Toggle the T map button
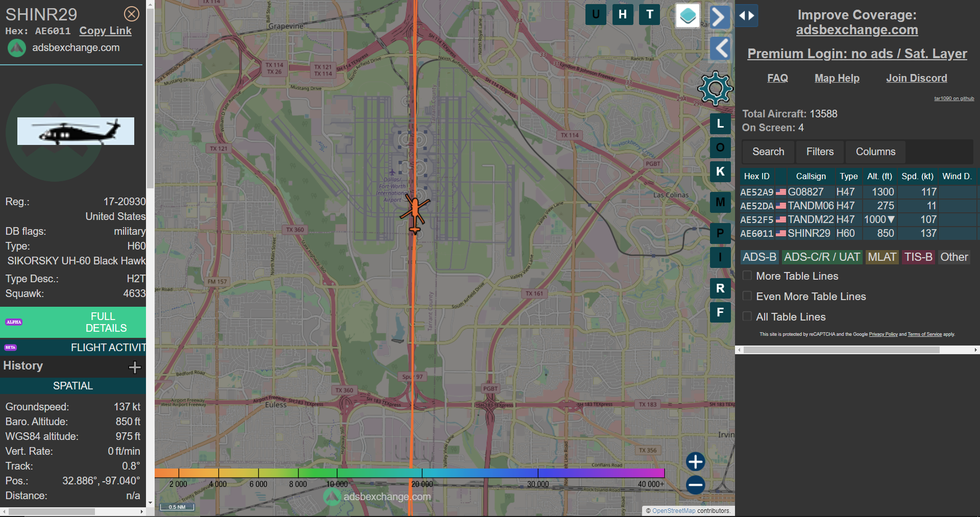 (x=650, y=14)
